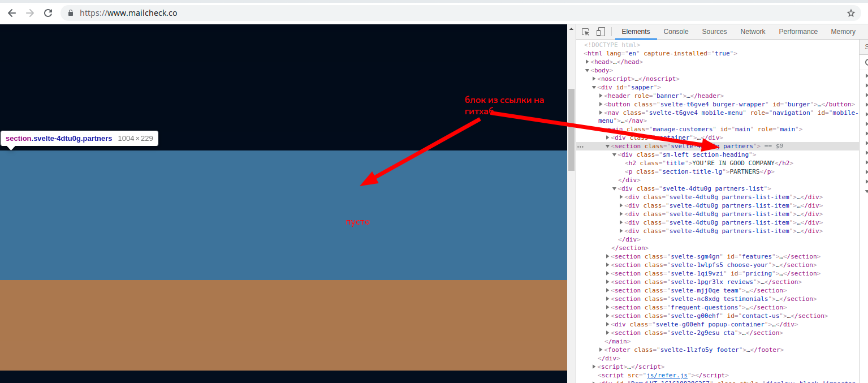868x383 pixels.
Task: Open the Performance tab
Action: click(x=798, y=32)
